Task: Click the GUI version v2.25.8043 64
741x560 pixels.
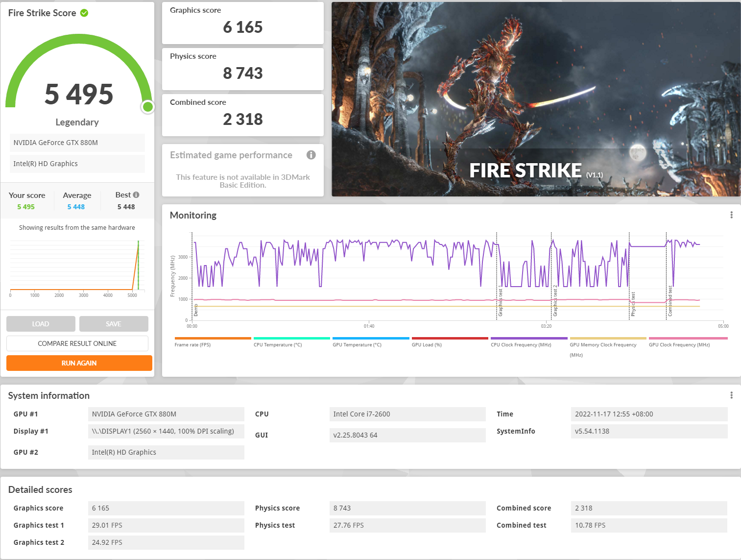Action: (x=407, y=435)
